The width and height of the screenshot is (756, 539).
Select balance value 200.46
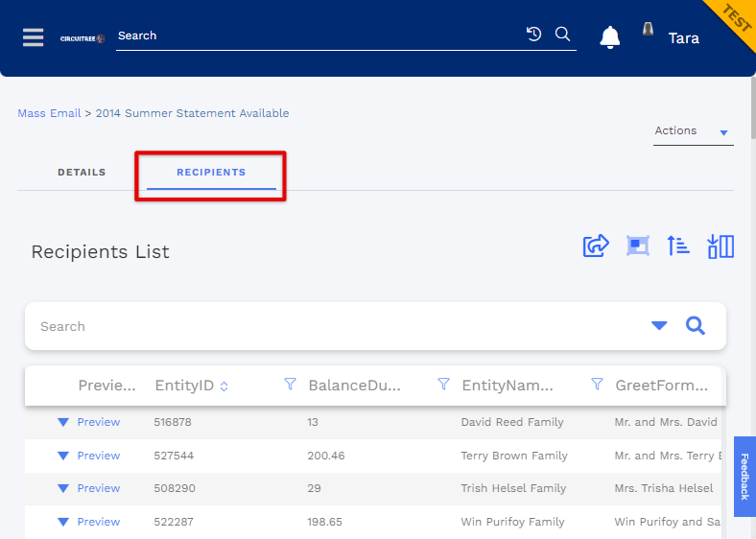click(326, 456)
